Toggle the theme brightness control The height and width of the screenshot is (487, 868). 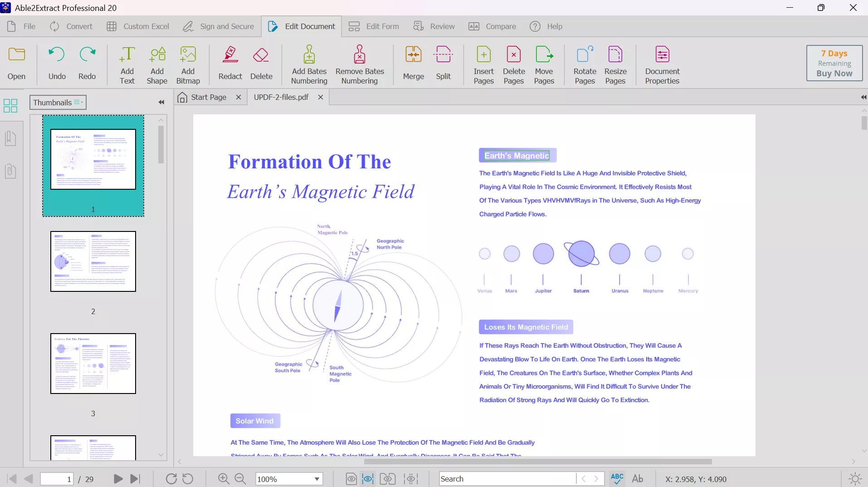pos(855,478)
